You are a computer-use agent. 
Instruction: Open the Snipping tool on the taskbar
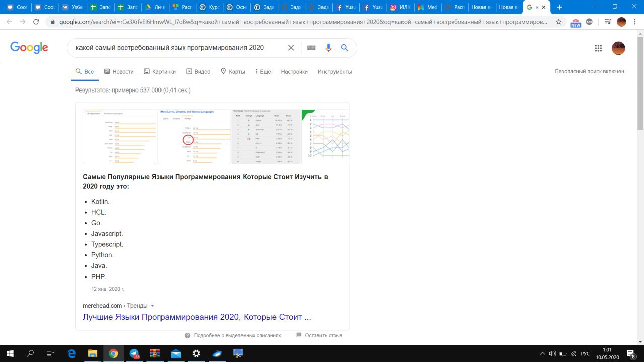(238, 353)
